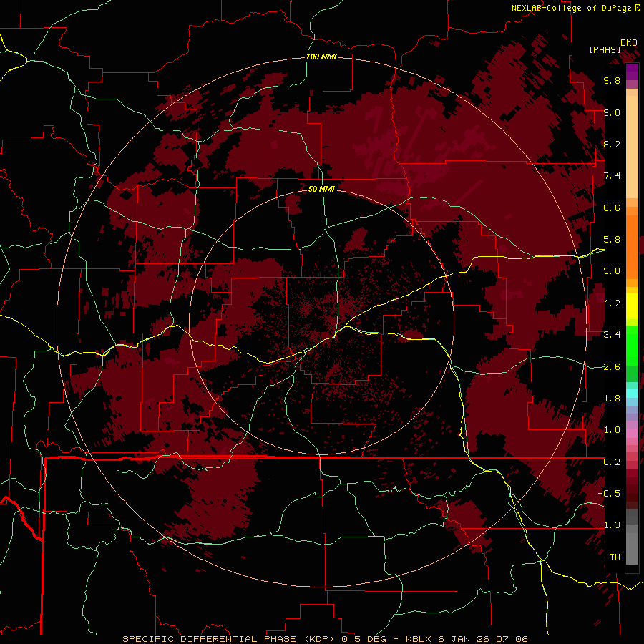Click the 5.0 value on color scale
644x644 pixels.
[612, 271]
